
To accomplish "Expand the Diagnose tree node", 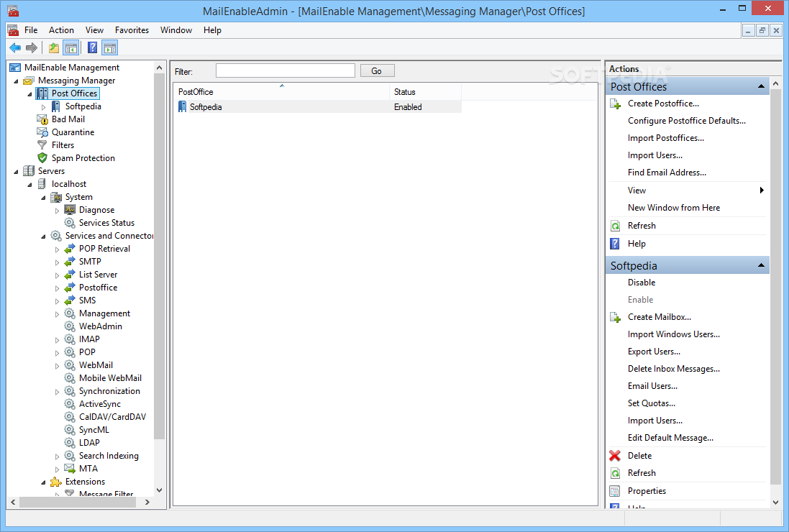I will pyautogui.click(x=57, y=211).
